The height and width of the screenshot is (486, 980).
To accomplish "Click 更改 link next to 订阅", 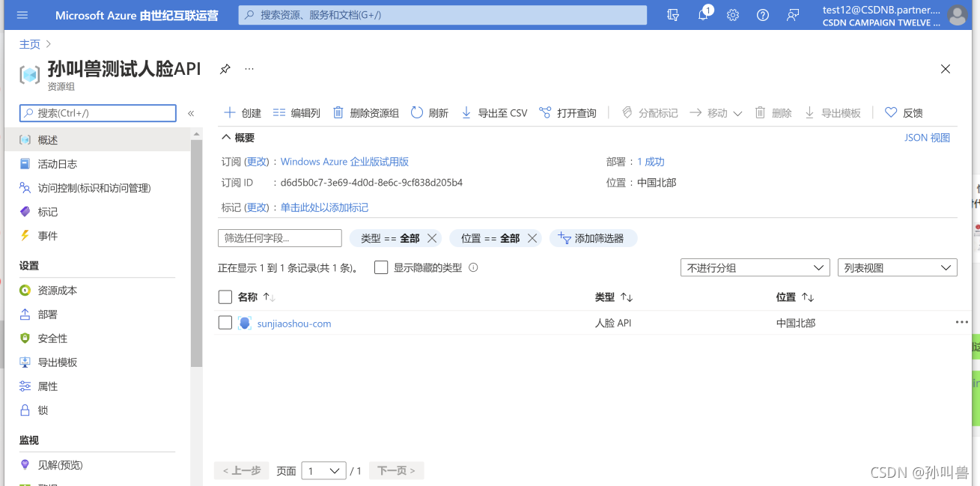I will click(257, 162).
